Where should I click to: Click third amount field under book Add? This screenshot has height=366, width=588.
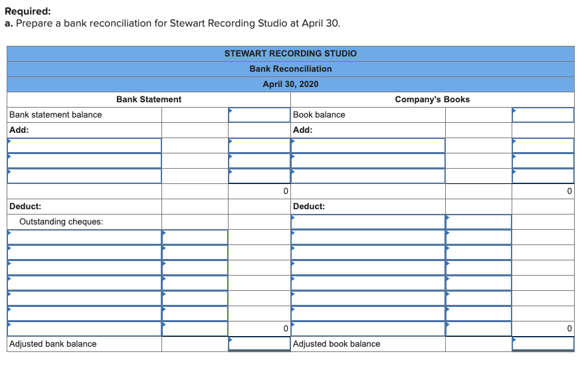[x=543, y=176]
